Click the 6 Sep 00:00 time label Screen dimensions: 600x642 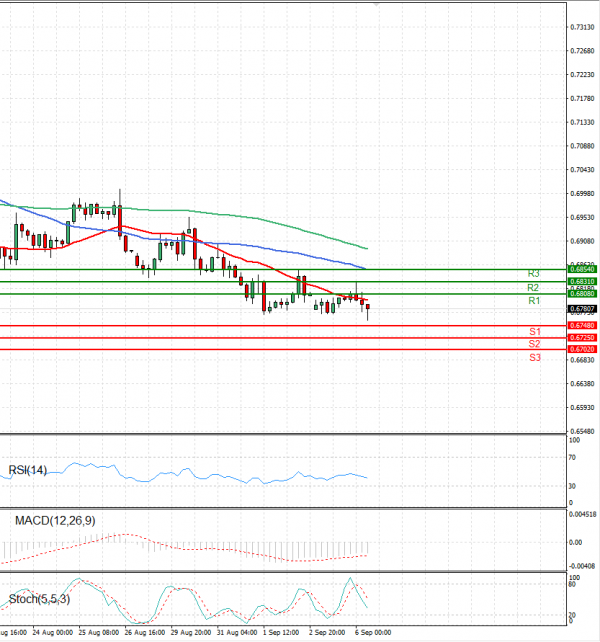pyautogui.click(x=373, y=633)
